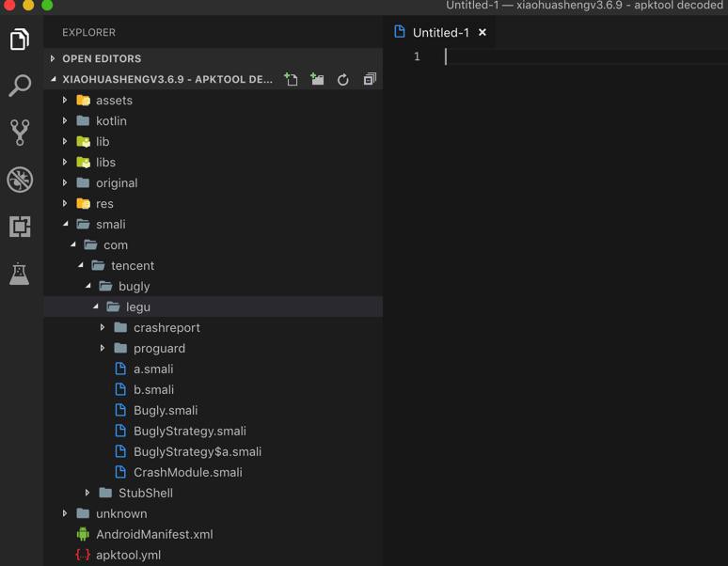Select the proguard folder name
Image resolution: width=728 pixels, height=566 pixels.
pos(159,349)
